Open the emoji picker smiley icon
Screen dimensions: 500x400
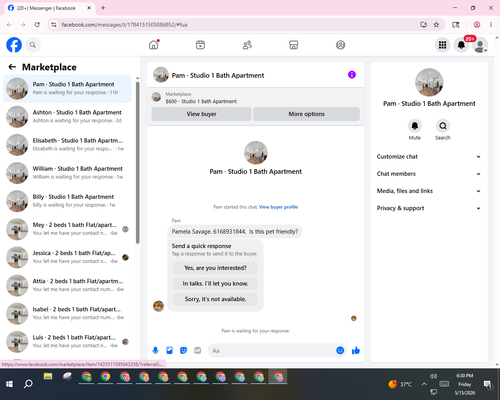click(340, 350)
